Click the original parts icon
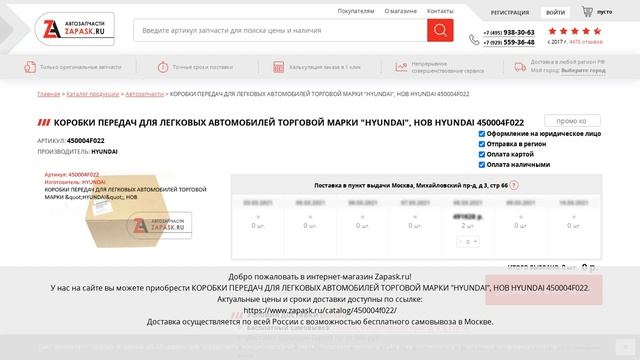This screenshot has width=640, height=360. point(30,67)
